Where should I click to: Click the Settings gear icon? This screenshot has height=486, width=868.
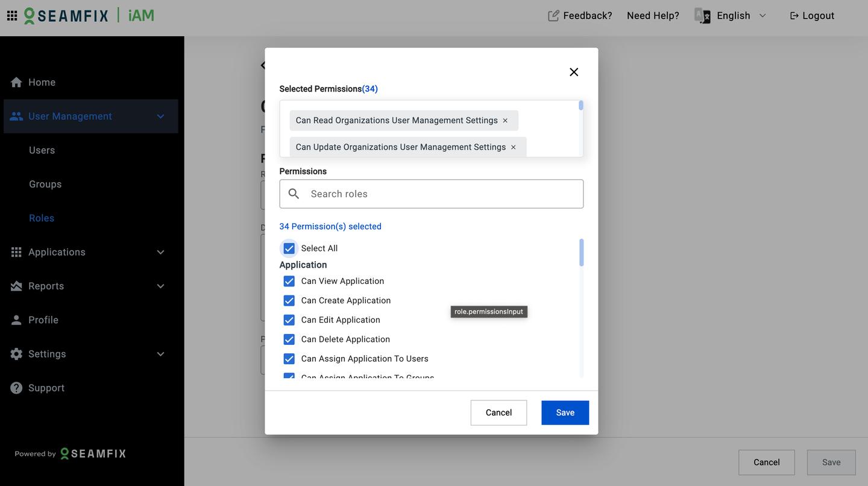[16, 354]
